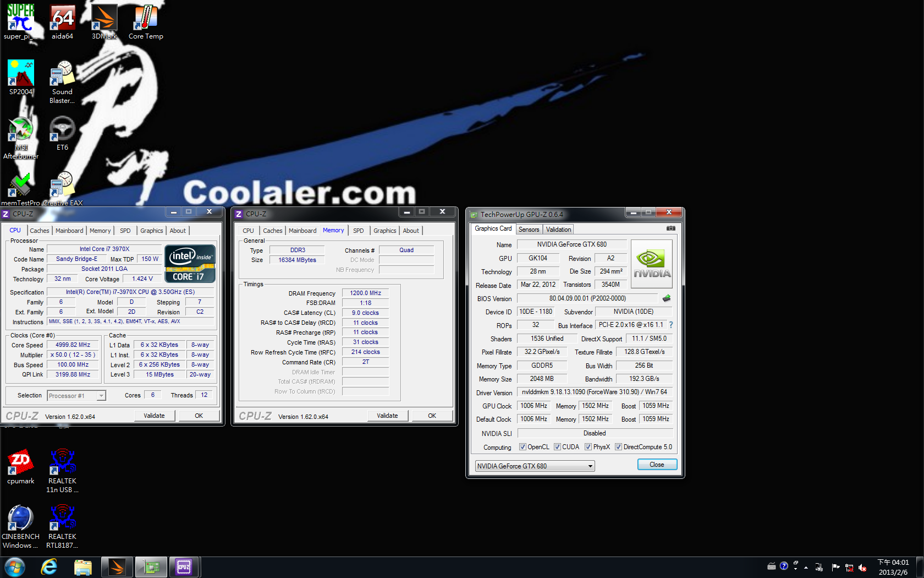Open the Graphics tab in right CPU-Z
This screenshot has height=578, width=924.
coord(384,231)
